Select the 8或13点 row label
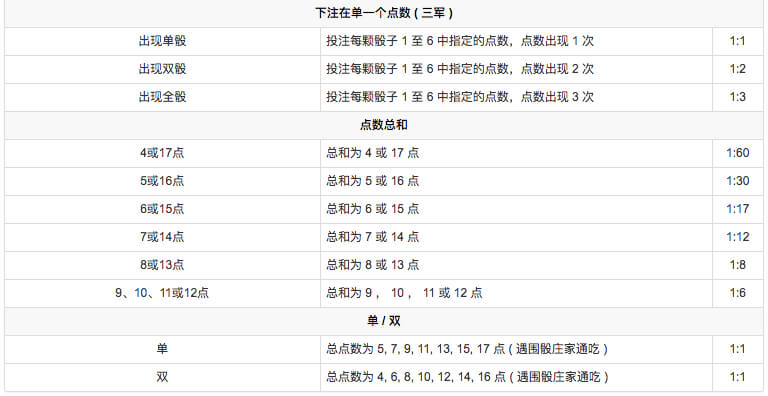This screenshot has width=768, height=396. tap(162, 265)
